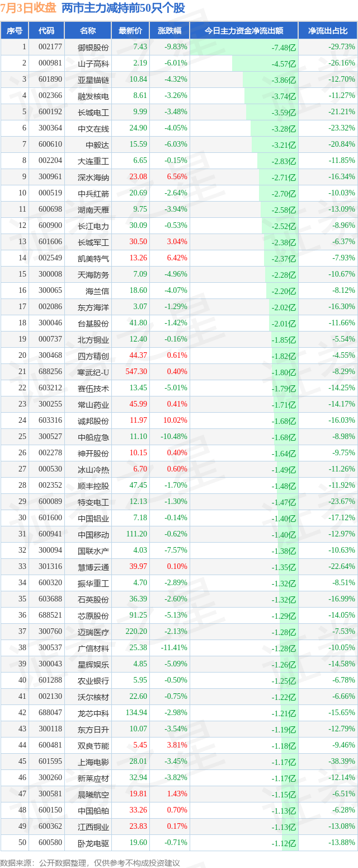Select stock name 东方日升
The width and height of the screenshot is (358, 868).
click(x=93, y=729)
